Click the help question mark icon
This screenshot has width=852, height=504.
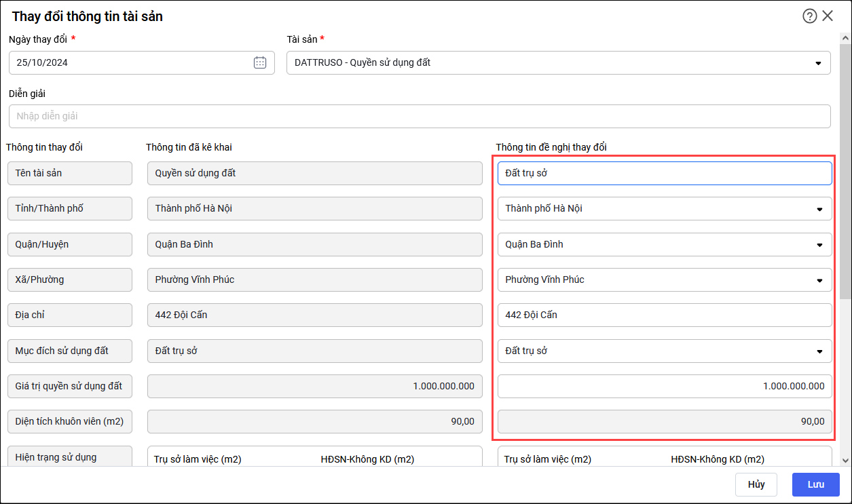tap(809, 16)
